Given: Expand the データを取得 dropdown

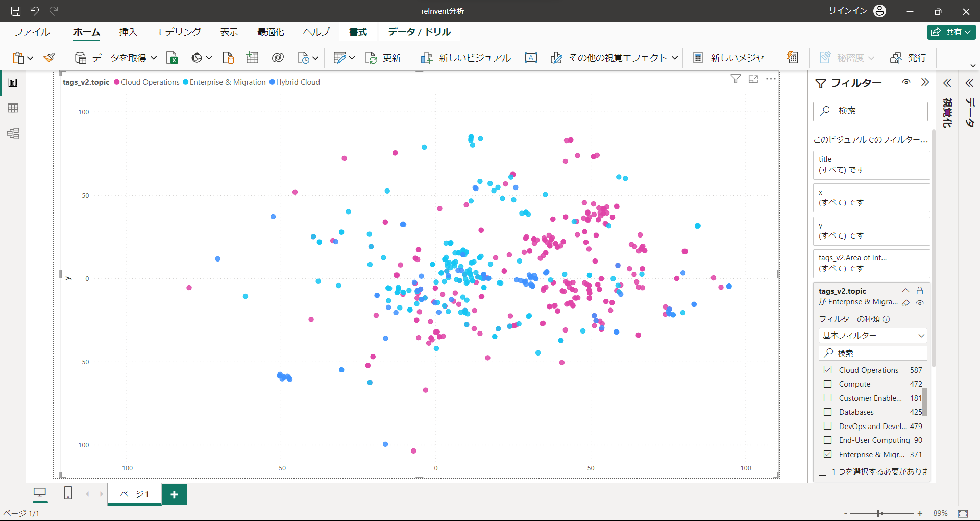Looking at the screenshot, I should tap(154, 58).
